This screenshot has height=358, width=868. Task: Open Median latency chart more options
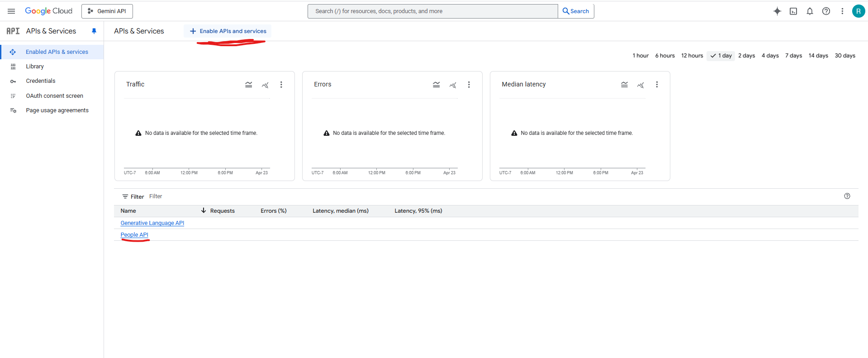point(657,85)
